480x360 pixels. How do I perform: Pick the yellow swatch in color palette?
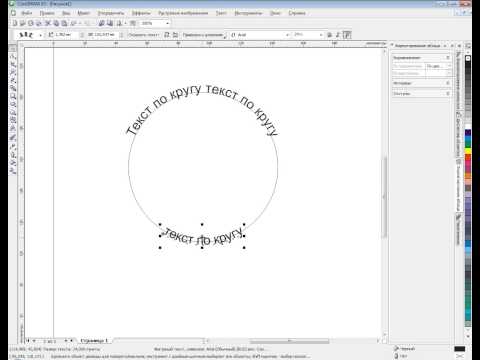(x=468, y=151)
